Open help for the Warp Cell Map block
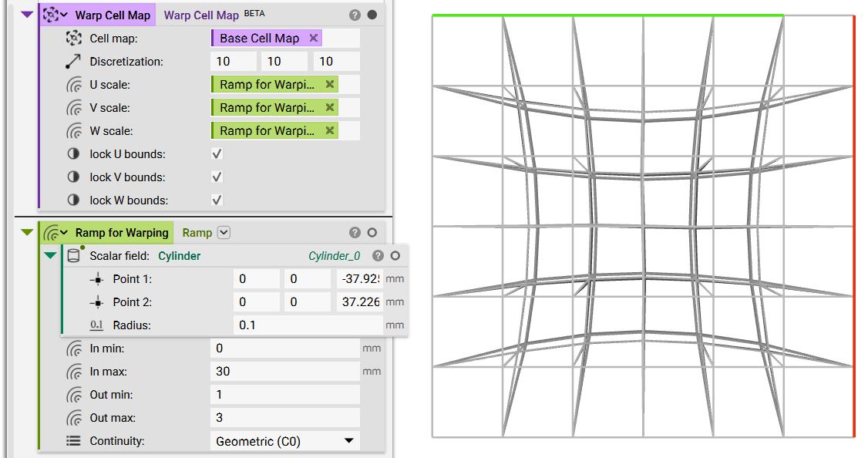868x458 pixels. click(x=355, y=14)
